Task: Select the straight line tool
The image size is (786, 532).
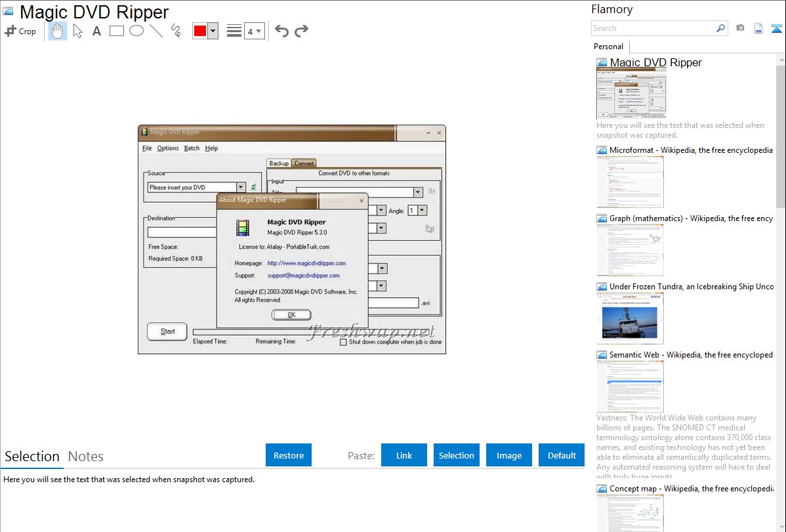Action: point(156,31)
